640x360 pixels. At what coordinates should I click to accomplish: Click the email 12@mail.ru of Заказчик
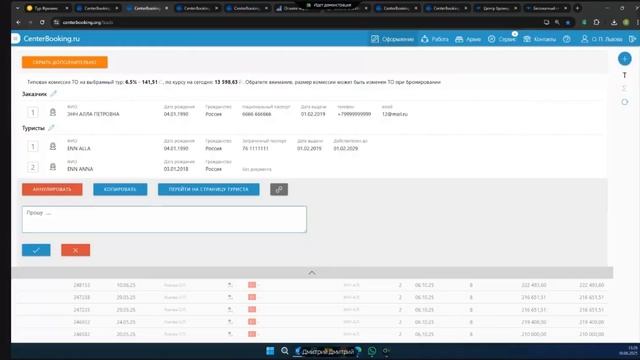[395, 114]
